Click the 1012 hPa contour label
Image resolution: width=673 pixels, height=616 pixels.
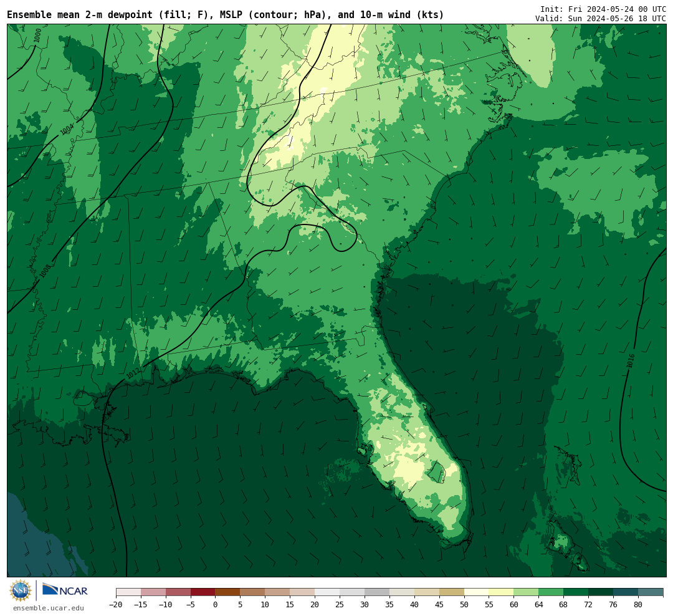[133, 373]
